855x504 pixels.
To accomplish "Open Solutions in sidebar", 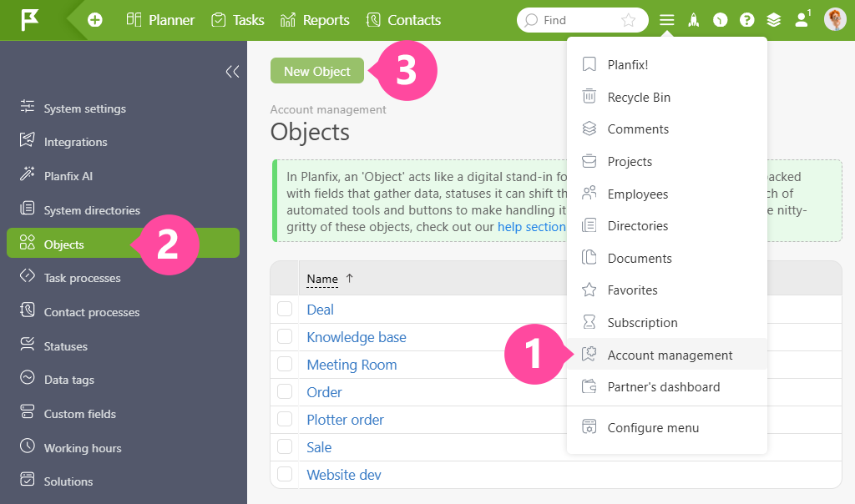I will (x=123, y=481).
